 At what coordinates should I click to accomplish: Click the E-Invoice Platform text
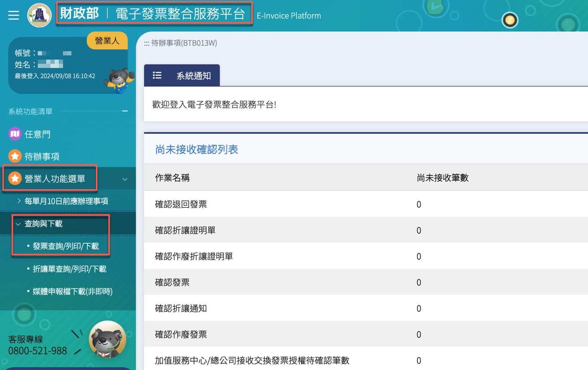[289, 16]
